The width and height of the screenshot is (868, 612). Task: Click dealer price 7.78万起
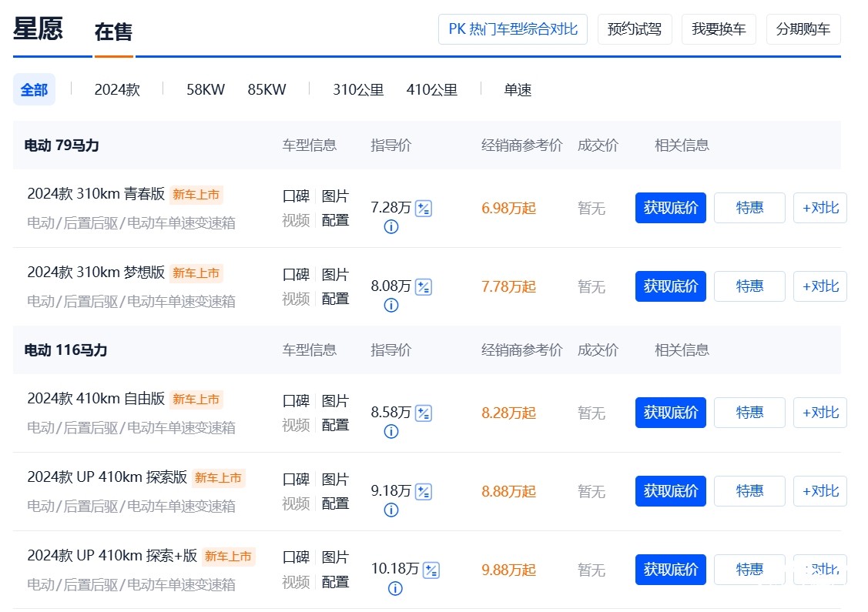click(x=509, y=287)
